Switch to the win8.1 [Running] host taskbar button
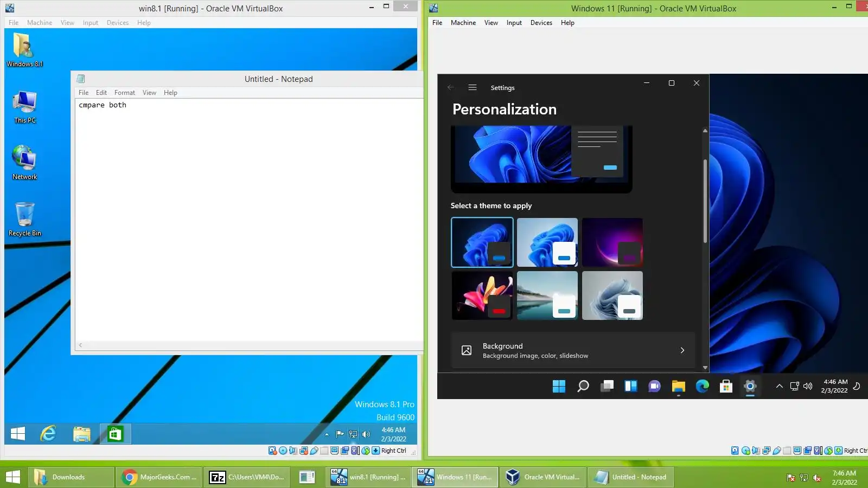868x488 pixels. (369, 477)
